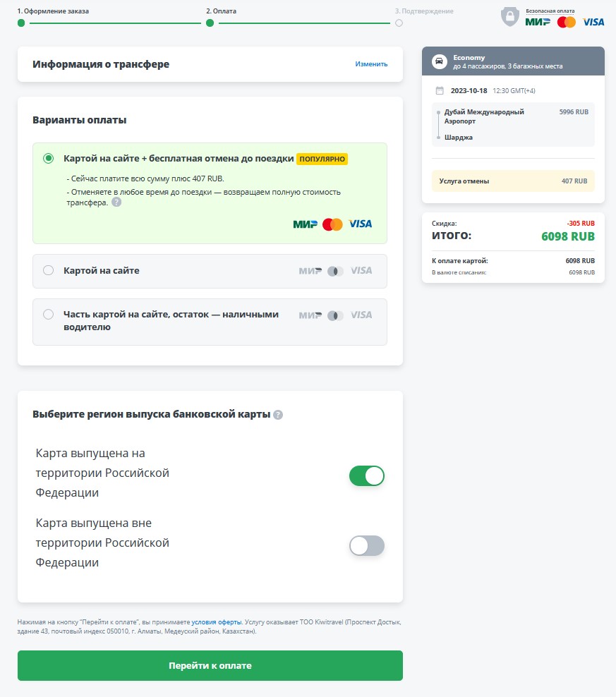
Task: Enable the card issued outside Russian Federation switch
Action: pos(367,546)
